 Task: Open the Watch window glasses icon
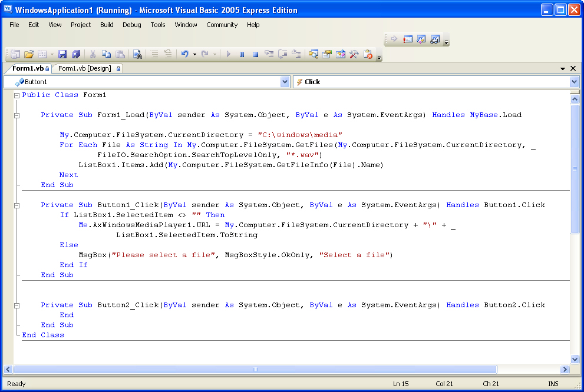[x=435, y=39]
